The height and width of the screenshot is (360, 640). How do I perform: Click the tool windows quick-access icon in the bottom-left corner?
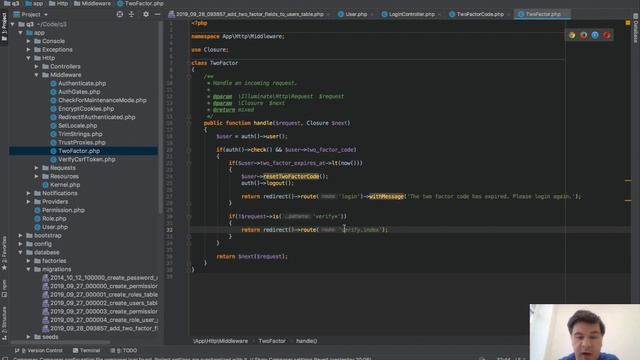(5, 358)
